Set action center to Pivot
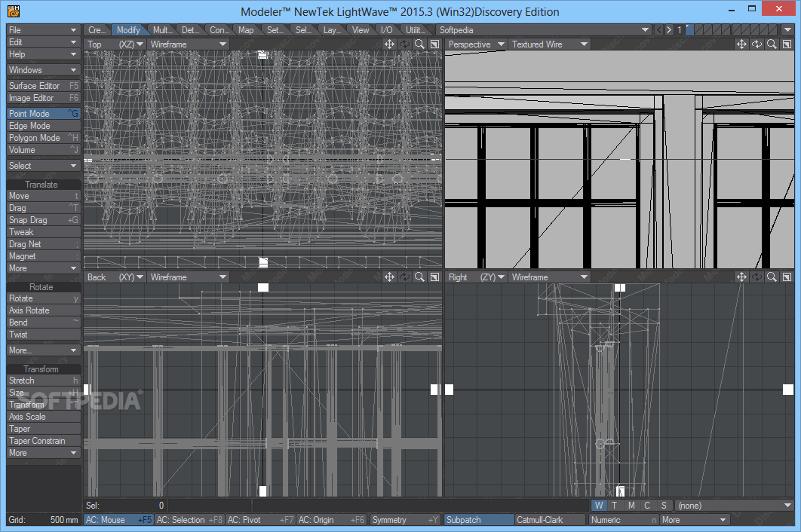Screen dimensions: 801x532 260,520
